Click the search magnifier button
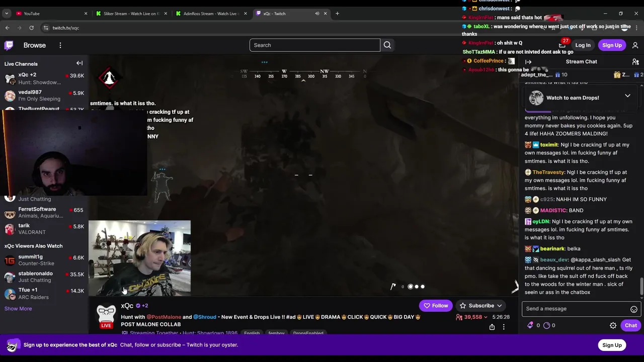 (387, 45)
